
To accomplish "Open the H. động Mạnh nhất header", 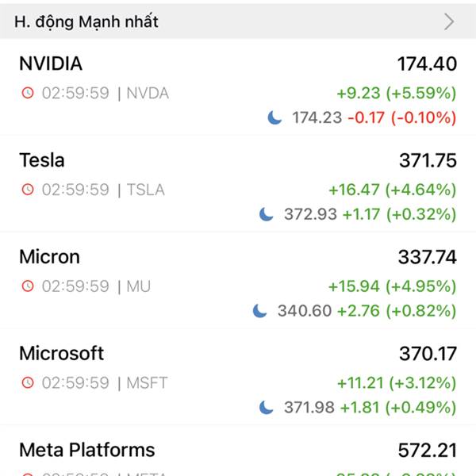I will pos(86,21).
